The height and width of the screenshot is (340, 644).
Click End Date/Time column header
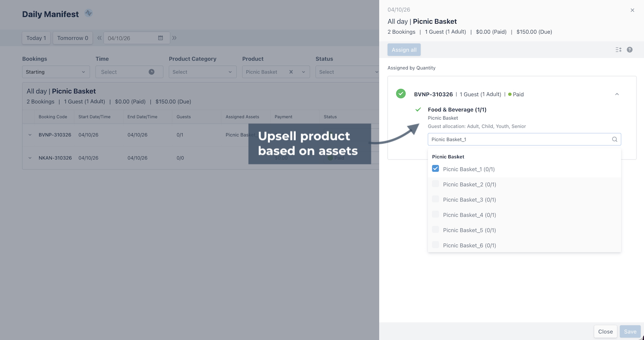point(143,117)
